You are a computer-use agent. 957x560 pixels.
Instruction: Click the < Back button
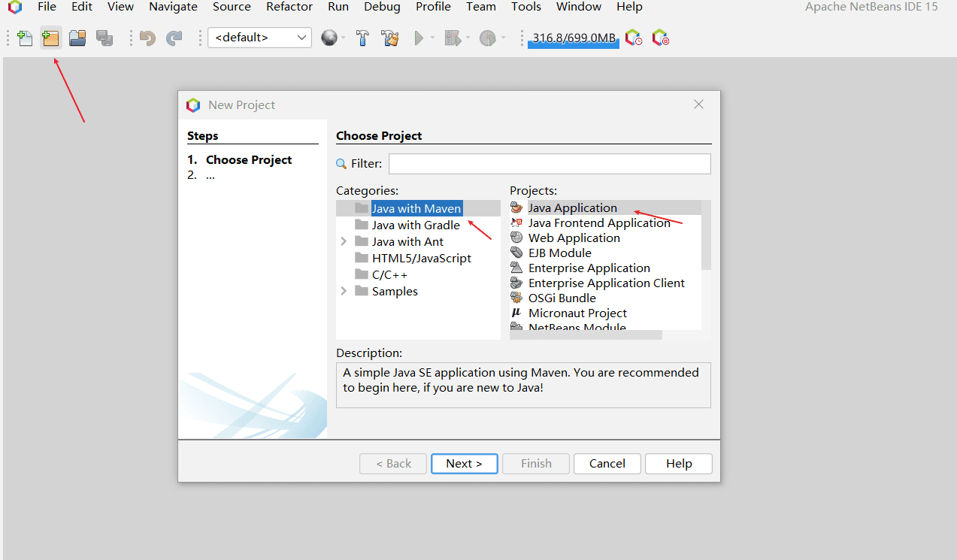[393, 464]
